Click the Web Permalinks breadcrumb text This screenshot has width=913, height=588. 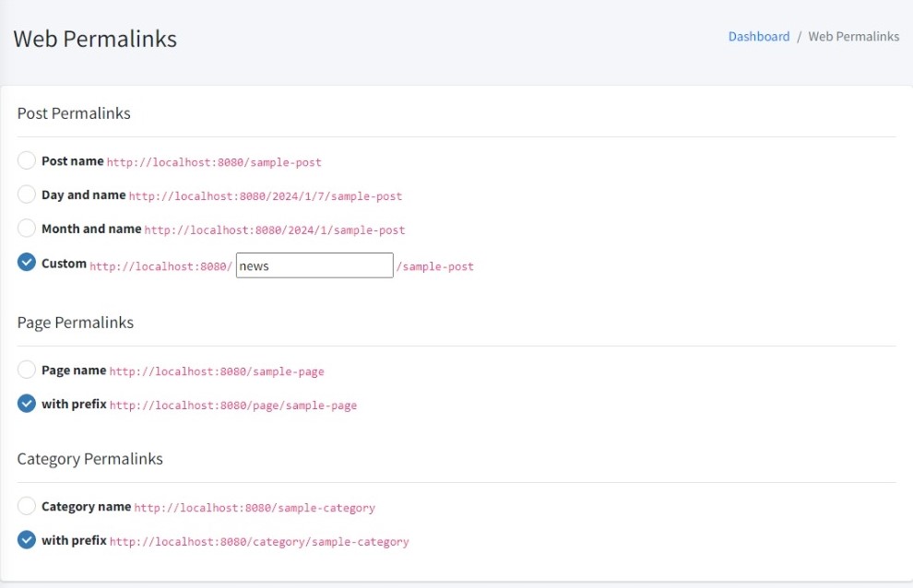click(x=853, y=37)
